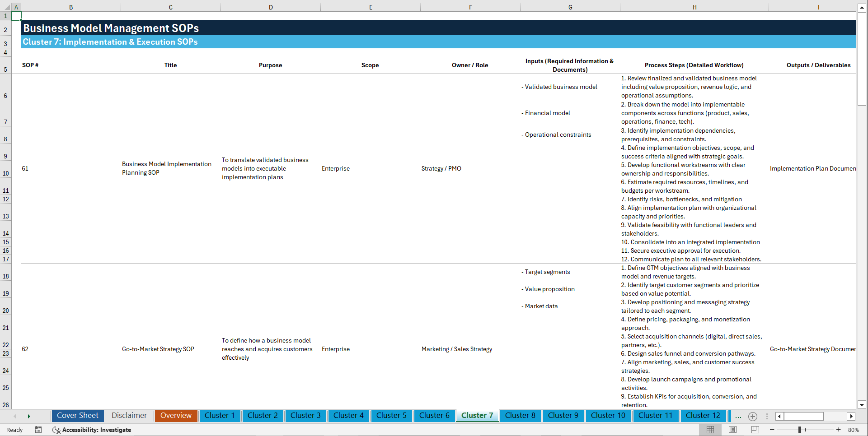The height and width of the screenshot is (436, 868).
Task: Select row 10 header
Action: (5, 170)
